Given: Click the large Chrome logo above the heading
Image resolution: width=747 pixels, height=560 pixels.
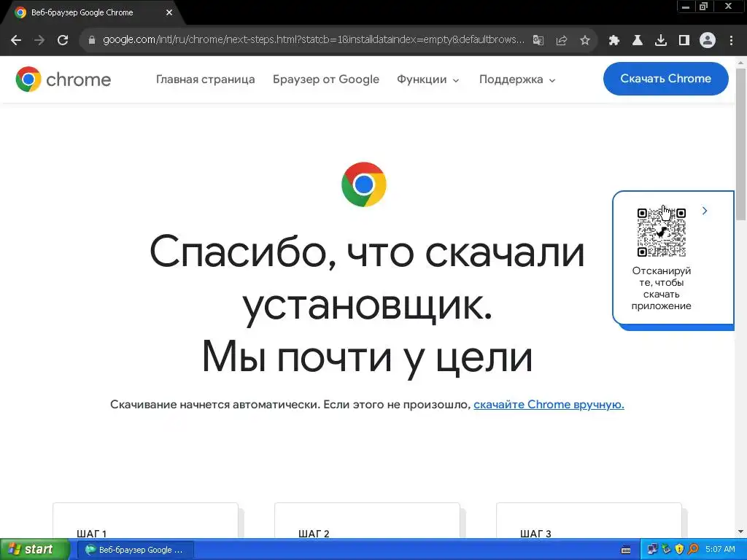Looking at the screenshot, I should pyautogui.click(x=364, y=184).
